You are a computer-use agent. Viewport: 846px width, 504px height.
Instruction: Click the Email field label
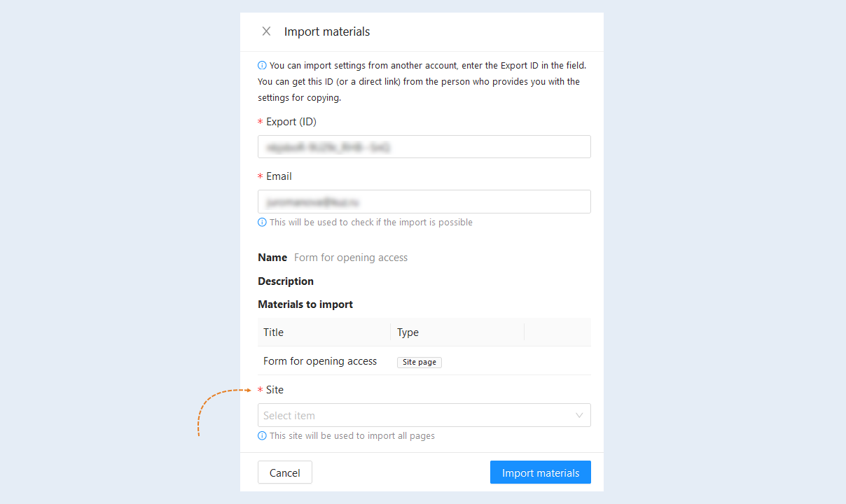[279, 176]
